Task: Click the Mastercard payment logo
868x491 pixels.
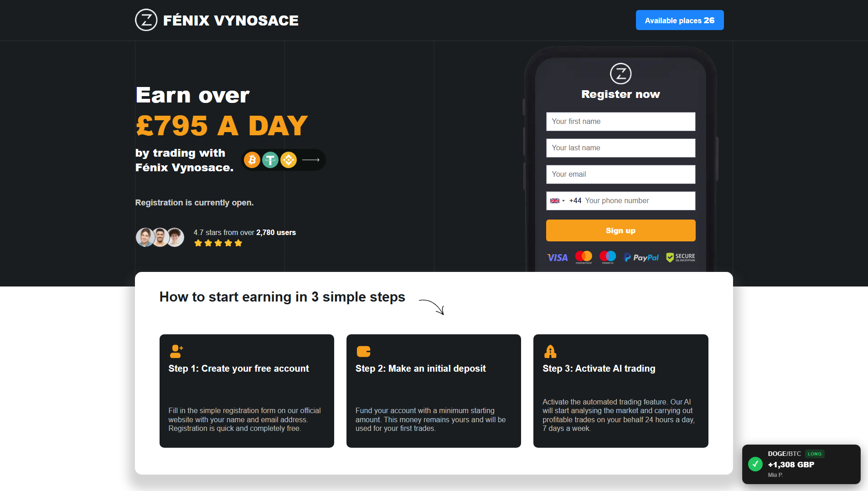Action: click(584, 257)
